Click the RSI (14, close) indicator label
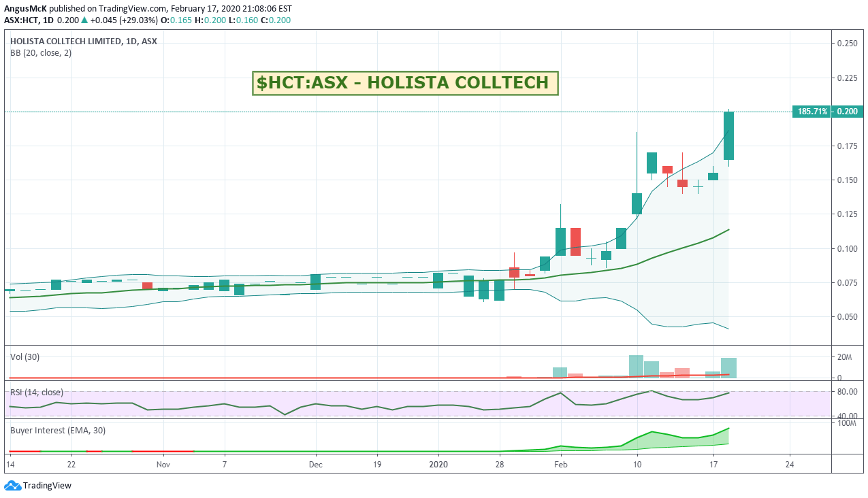The image size is (868, 498). [x=37, y=392]
